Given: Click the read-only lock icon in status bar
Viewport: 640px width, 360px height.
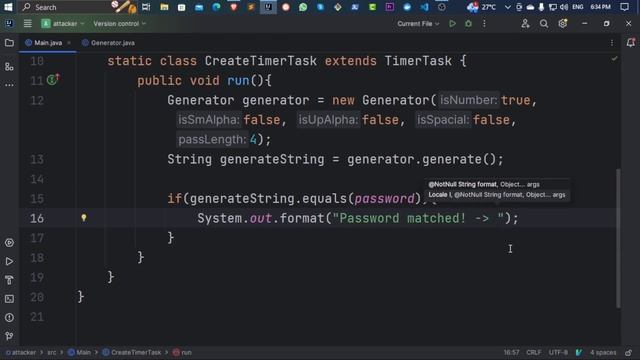Looking at the screenshot, I should pyautogui.click(x=629, y=353).
